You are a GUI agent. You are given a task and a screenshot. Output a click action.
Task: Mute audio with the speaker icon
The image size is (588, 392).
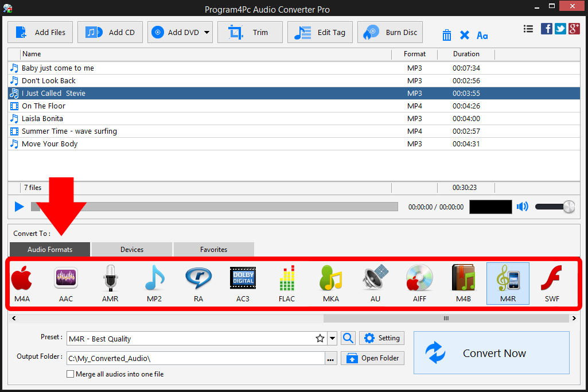(x=522, y=207)
